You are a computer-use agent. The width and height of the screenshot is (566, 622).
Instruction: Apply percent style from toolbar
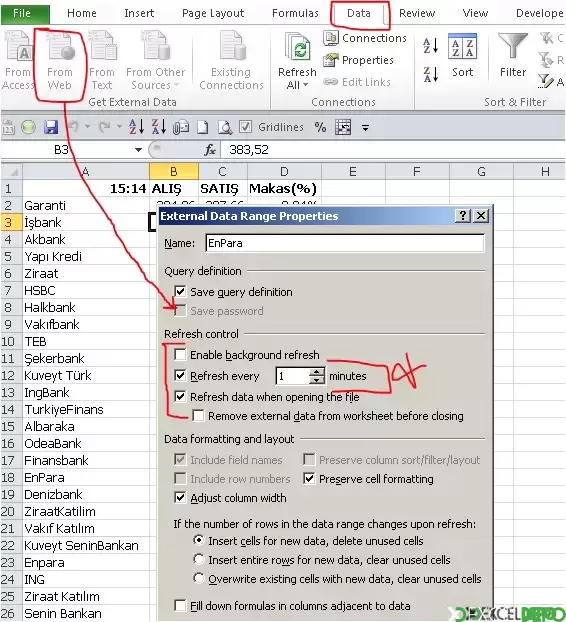pos(320,127)
